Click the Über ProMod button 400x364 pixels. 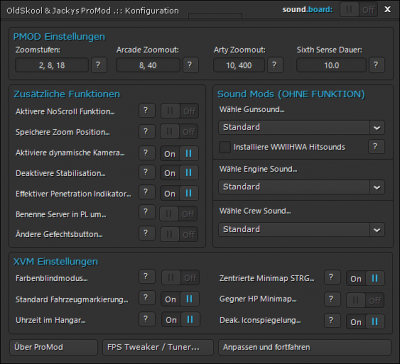tap(54, 347)
